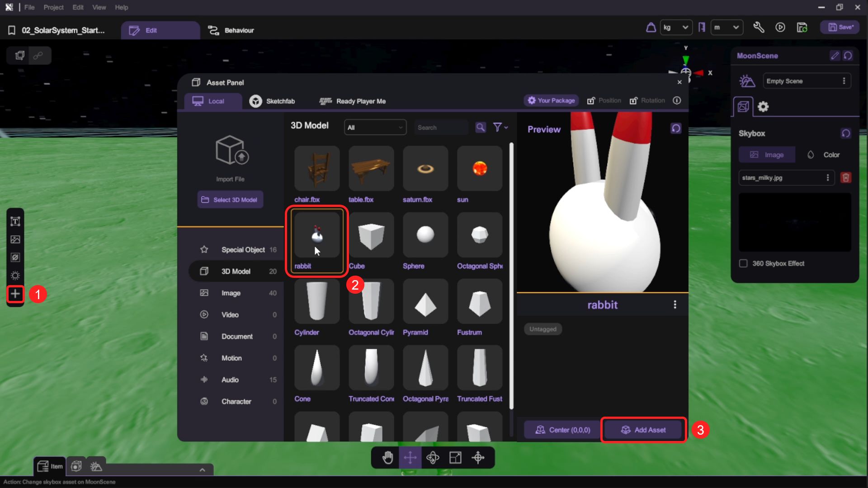The height and width of the screenshot is (488, 868).
Task: Expand the filter funnel dropdown
Action: pos(500,127)
